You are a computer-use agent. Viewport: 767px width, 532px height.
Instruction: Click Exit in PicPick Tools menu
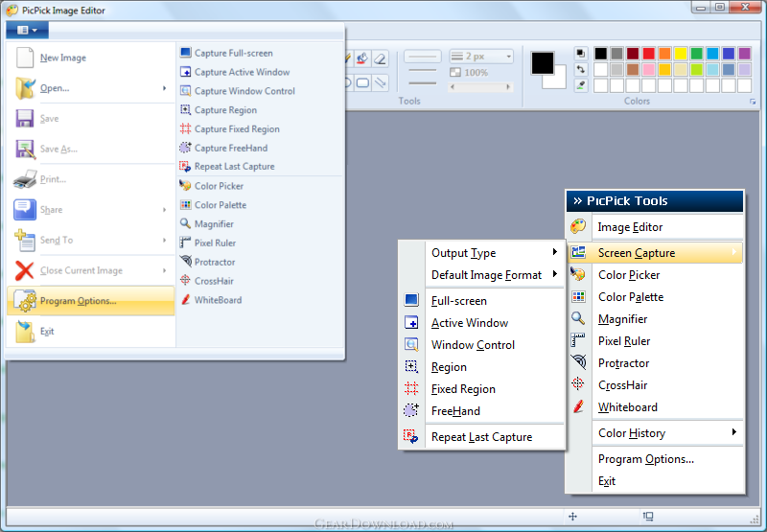tap(656, 480)
